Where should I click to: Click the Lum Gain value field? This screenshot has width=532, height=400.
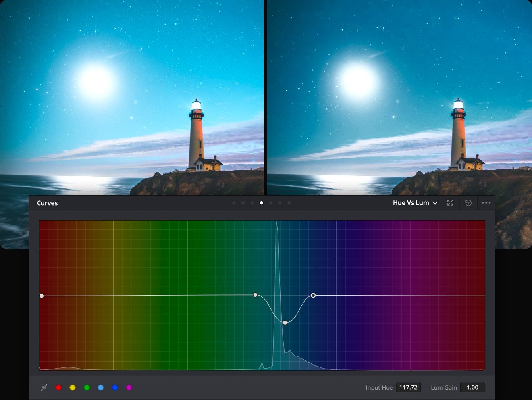click(472, 387)
